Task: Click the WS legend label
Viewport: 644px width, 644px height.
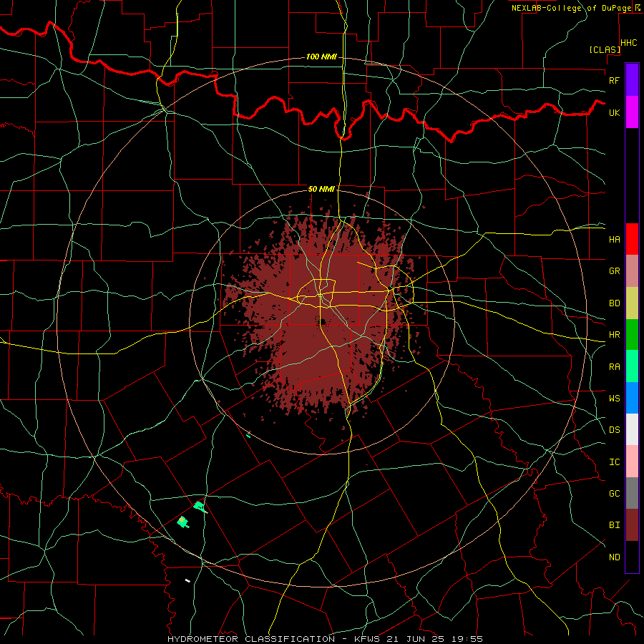Action: (614, 398)
